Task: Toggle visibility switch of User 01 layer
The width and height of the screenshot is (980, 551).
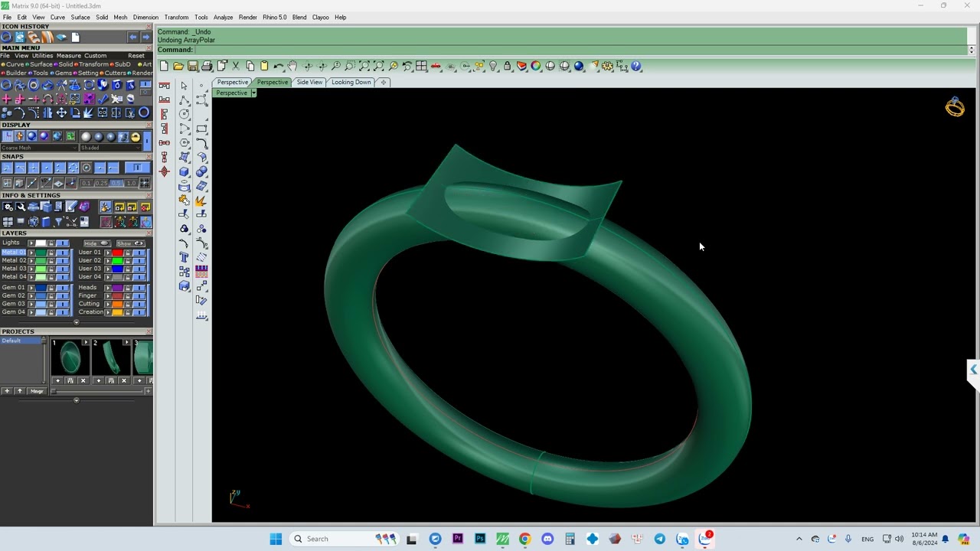Action: click(139, 253)
